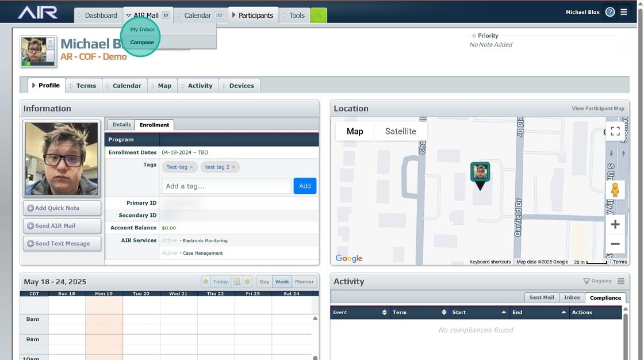Go to next week in calendar
This screenshot has width=644, height=360.
coord(247,282)
